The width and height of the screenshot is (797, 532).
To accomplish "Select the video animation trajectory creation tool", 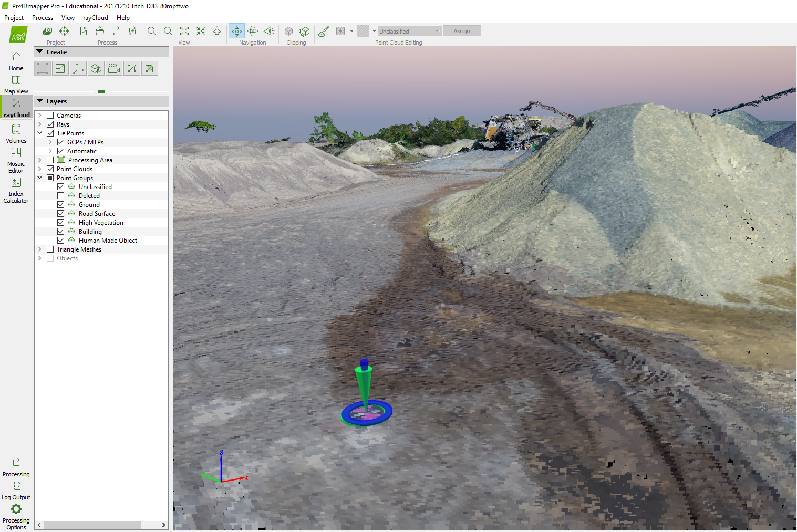I will coord(114,68).
